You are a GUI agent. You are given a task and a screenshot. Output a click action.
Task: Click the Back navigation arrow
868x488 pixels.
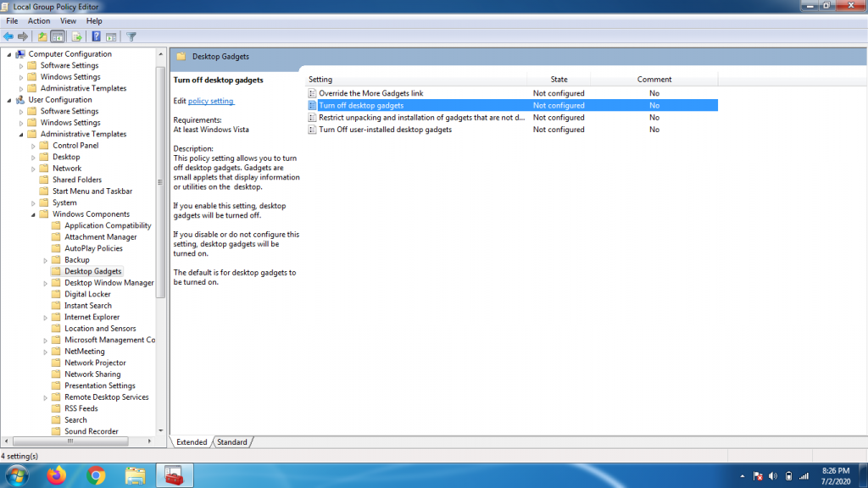[8, 36]
